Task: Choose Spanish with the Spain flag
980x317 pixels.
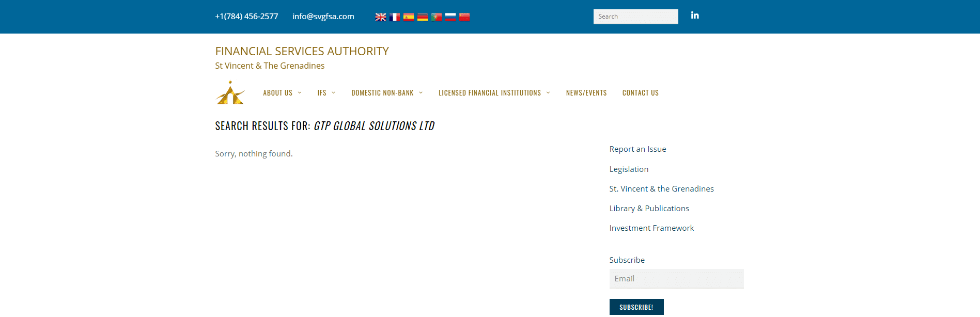Action: pyautogui.click(x=409, y=17)
